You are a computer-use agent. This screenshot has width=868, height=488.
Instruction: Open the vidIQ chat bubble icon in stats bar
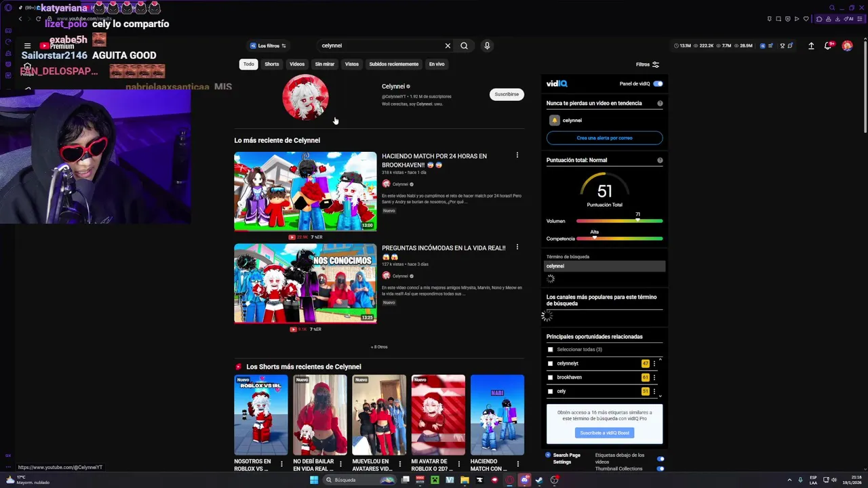(791, 46)
